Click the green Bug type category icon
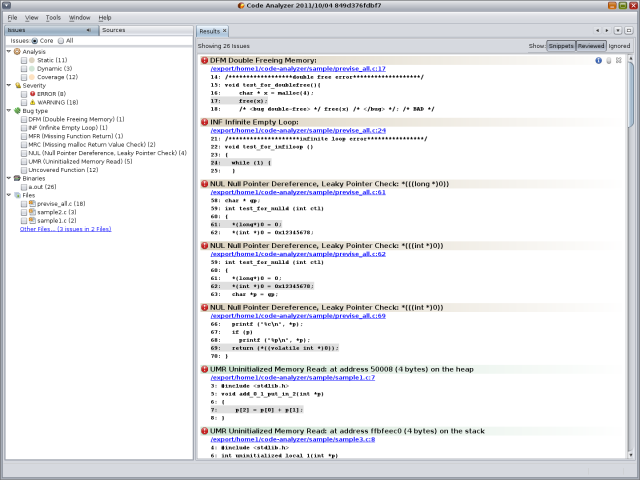640x480 pixels. [x=17, y=111]
